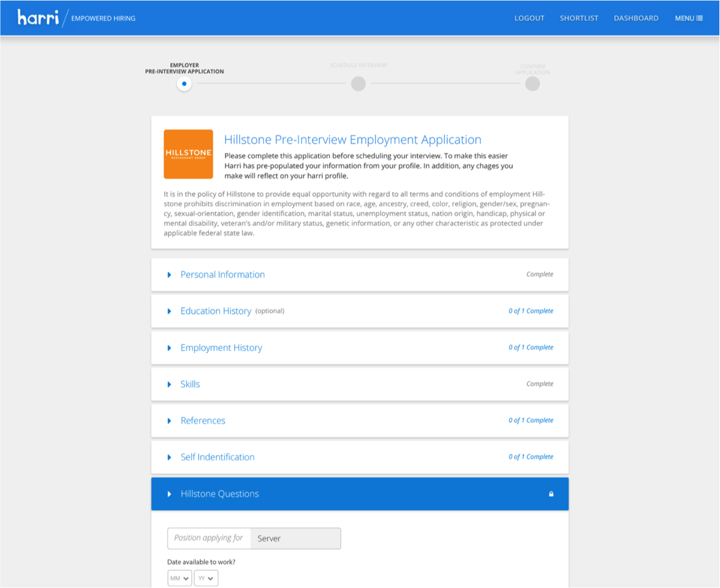This screenshot has height=588, width=720.
Task: Click the 'SCHEDULE INTERVIEW' step label
Action: [358, 65]
